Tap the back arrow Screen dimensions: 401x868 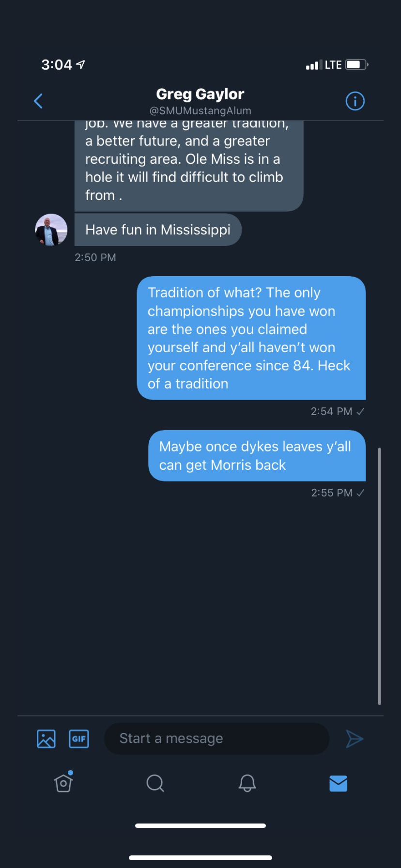[38, 101]
